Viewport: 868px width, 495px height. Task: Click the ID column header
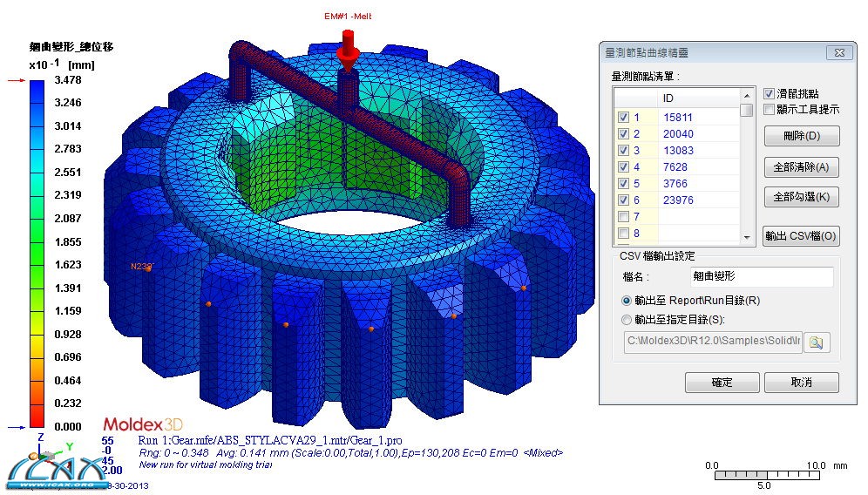coord(699,98)
